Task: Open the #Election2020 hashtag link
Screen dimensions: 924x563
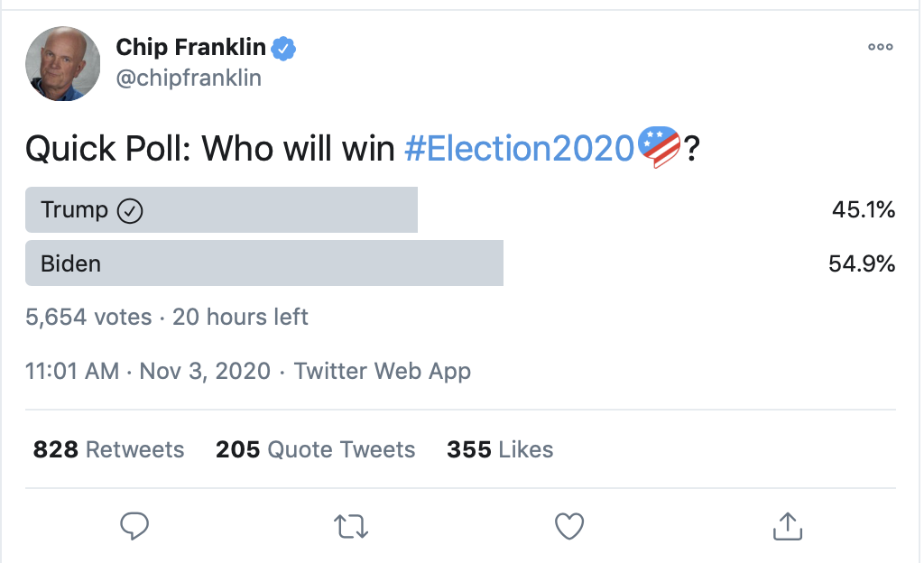Action: [x=520, y=148]
